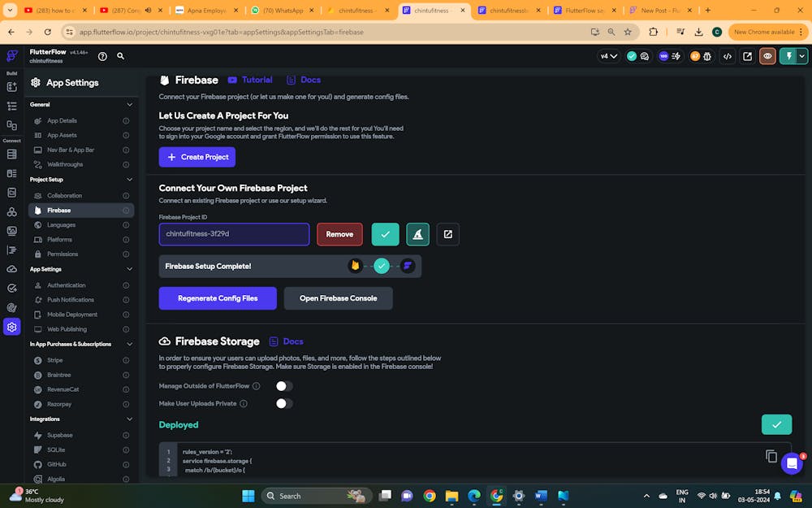Open the Firebase Tutorial link
Viewport: 812px width, 508px height.
250,80
